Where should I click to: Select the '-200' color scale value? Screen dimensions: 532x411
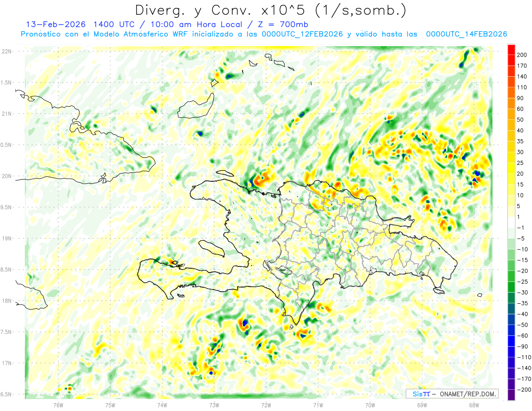coord(523,390)
